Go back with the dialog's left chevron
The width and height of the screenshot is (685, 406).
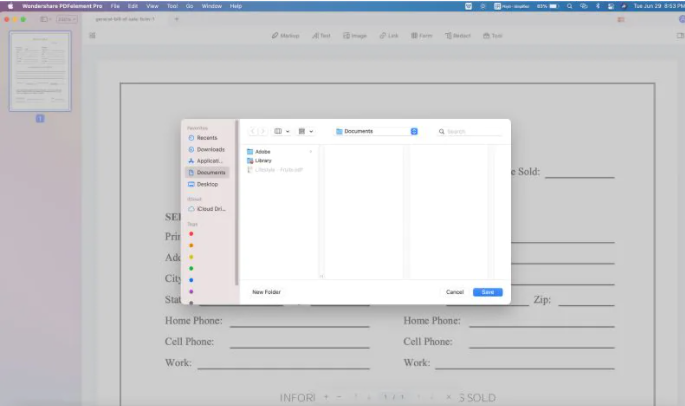[253, 131]
